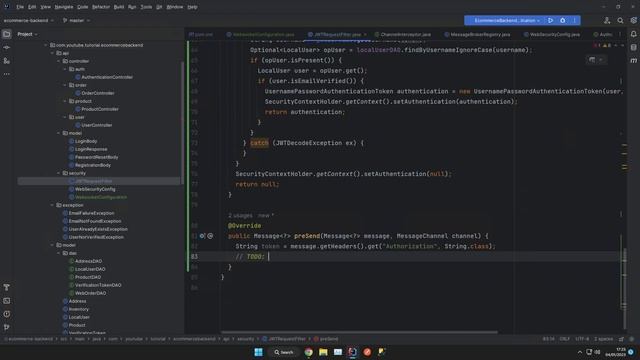Viewport: 640px width, 360px height.
Task: Switch to WebSecurityConfig.java tab
Action: click(x=551, y=35)
